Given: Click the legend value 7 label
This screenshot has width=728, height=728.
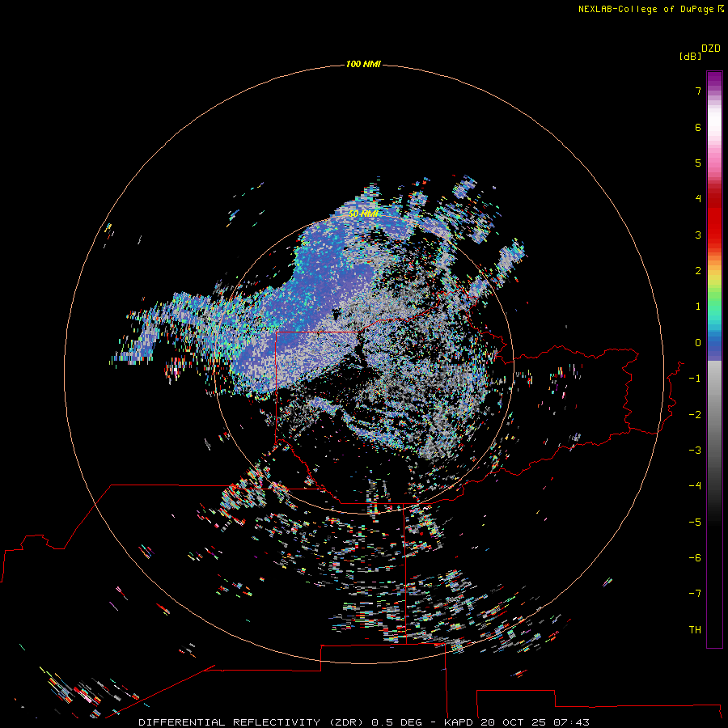Looking at the screenshot, I should pyautogui.click(x=698, y=91).
